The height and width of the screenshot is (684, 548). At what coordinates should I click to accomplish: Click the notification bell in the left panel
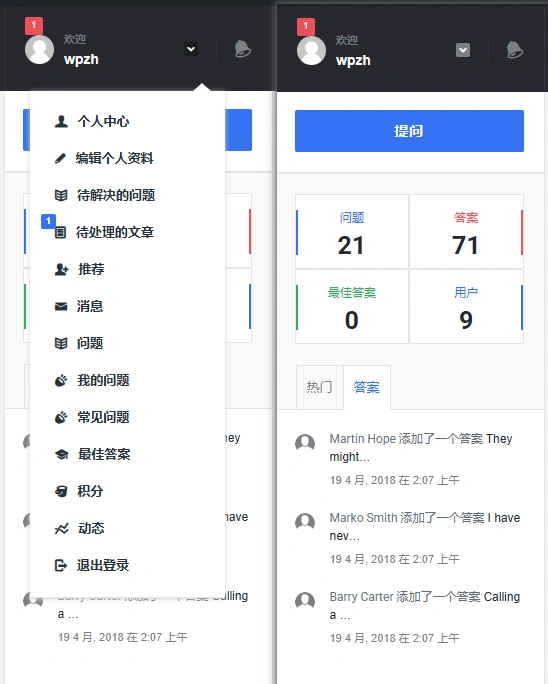click(243, 49)
